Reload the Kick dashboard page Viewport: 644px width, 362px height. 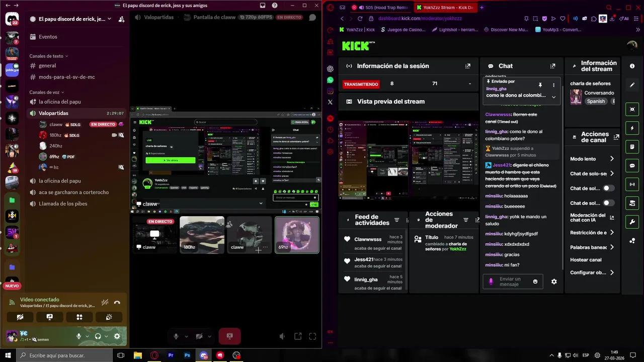tap(360, 19)
